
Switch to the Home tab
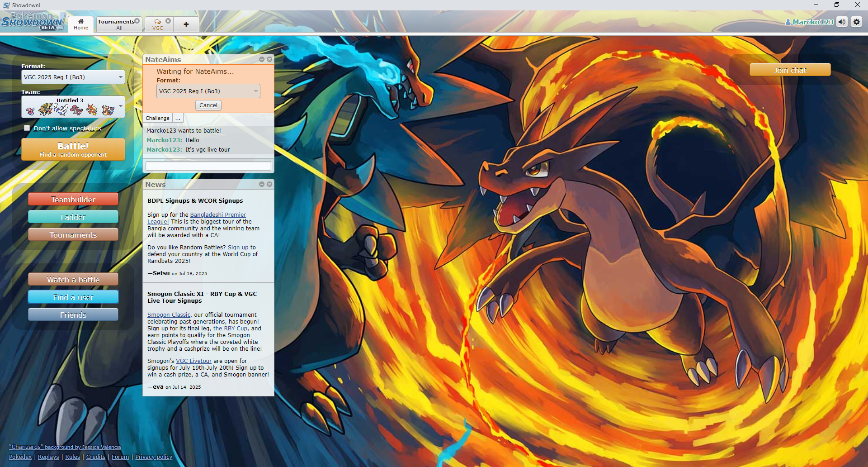pyautogui.click(x=81, y=24)
